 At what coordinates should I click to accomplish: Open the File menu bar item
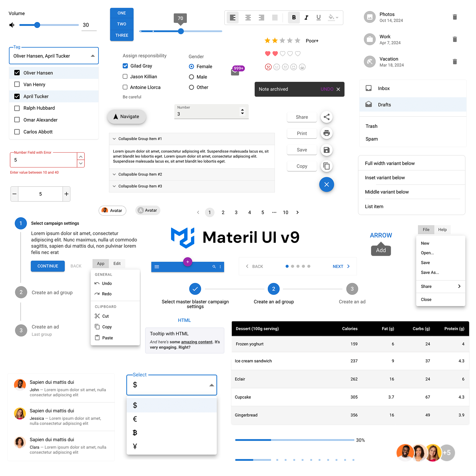click(426, 230)
